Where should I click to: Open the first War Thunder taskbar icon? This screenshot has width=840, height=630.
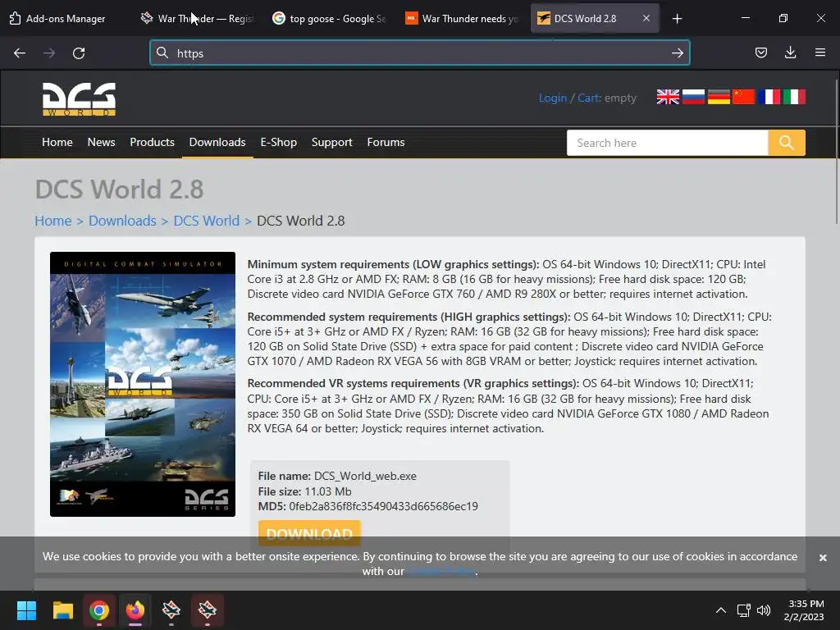171,610
